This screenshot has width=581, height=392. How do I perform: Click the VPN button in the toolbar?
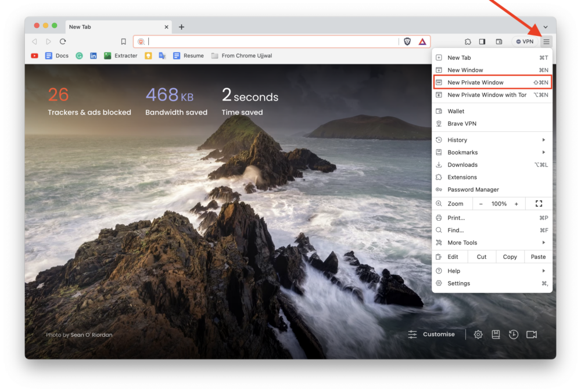pos(525,41)
